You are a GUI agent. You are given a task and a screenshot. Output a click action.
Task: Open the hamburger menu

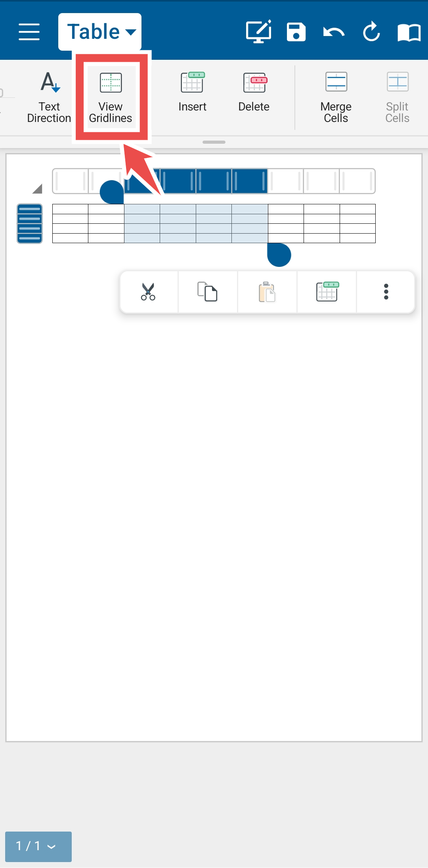[x=29, y=32]
